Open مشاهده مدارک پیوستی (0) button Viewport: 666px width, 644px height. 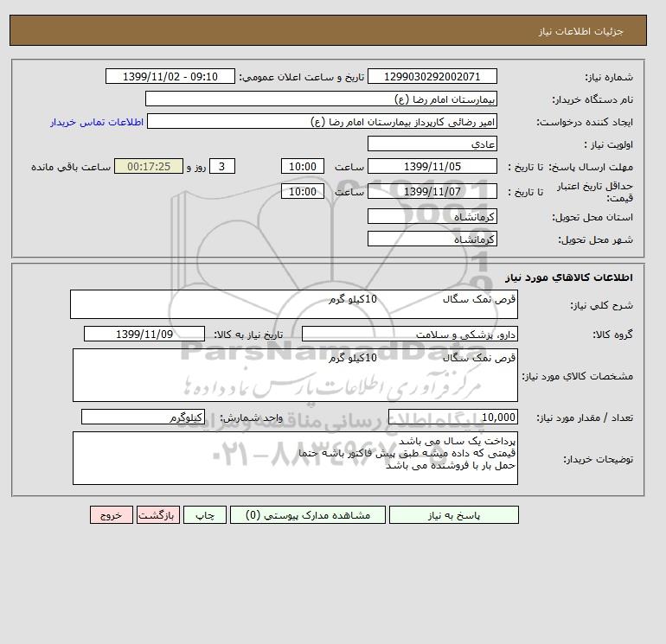click(308, 515)
